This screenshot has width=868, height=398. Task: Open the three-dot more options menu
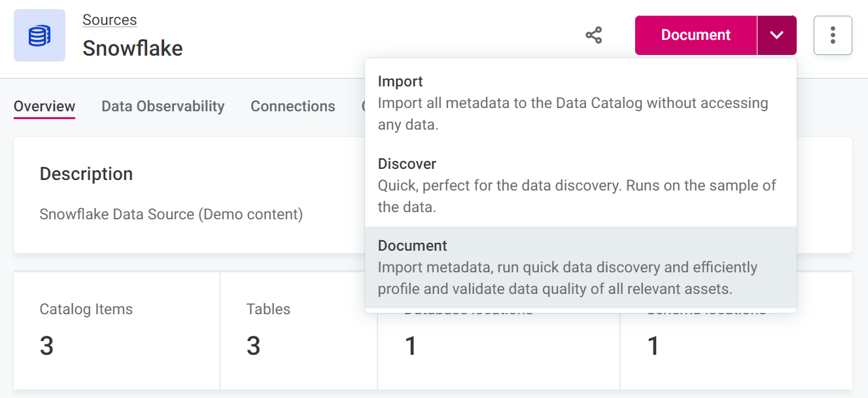point(832,35)
